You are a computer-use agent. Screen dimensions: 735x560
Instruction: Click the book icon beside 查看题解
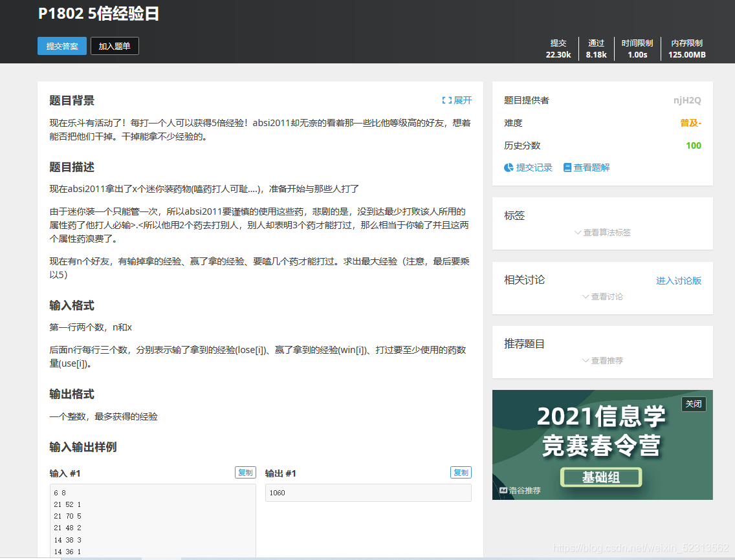[x=567, y=167]
